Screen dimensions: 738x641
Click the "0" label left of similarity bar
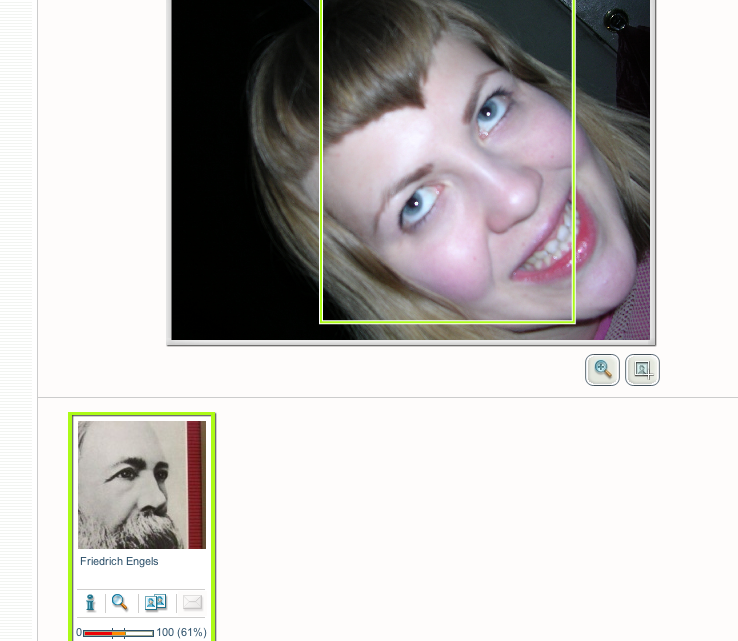(x=79, y=633)
